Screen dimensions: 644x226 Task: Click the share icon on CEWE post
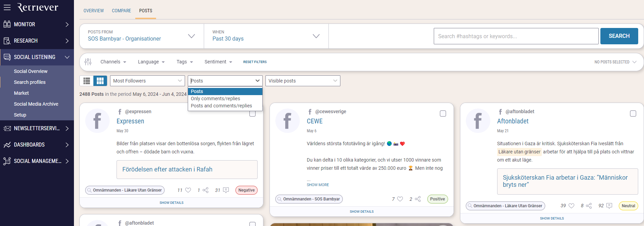418,199
